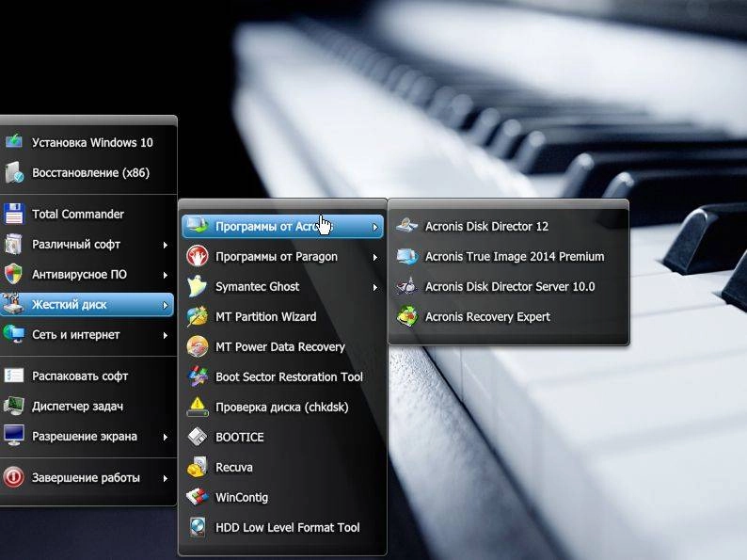Expand the Программы от Paragon submenu arrow
This screenshot has height=560, width=747.
pos(375,257)
